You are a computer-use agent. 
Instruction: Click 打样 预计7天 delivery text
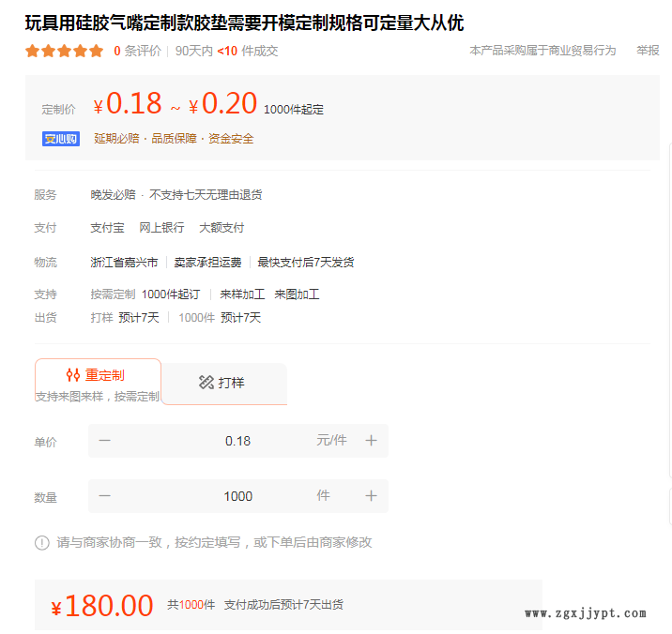tap(125, 317)
